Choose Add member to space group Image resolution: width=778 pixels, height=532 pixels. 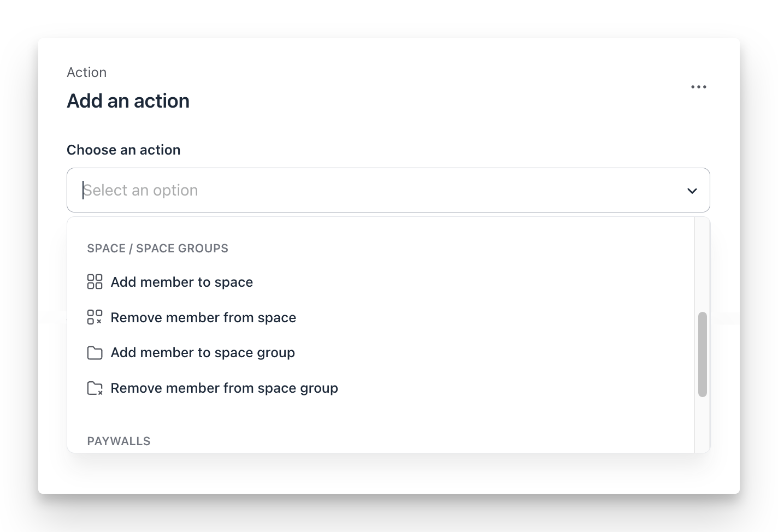point(203,353)
